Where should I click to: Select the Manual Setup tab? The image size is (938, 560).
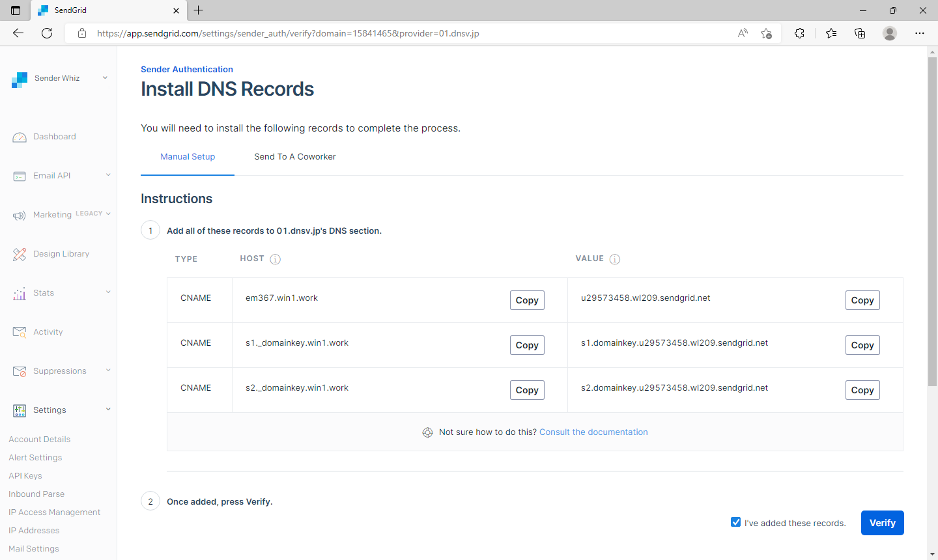click(188, 157)
